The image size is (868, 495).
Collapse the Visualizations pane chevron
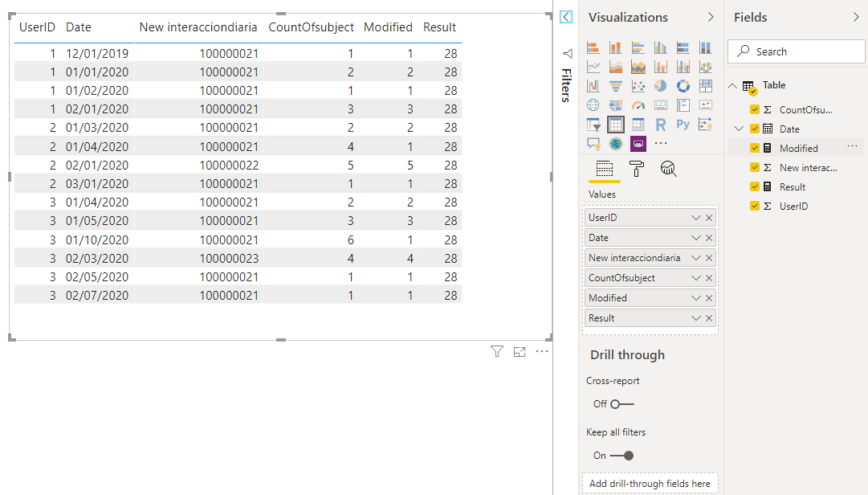click(x=711, y=17)
